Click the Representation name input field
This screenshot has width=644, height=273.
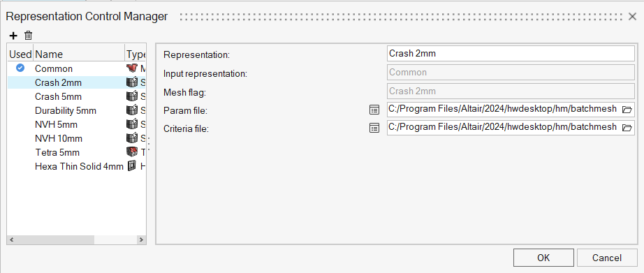point(511,53)
